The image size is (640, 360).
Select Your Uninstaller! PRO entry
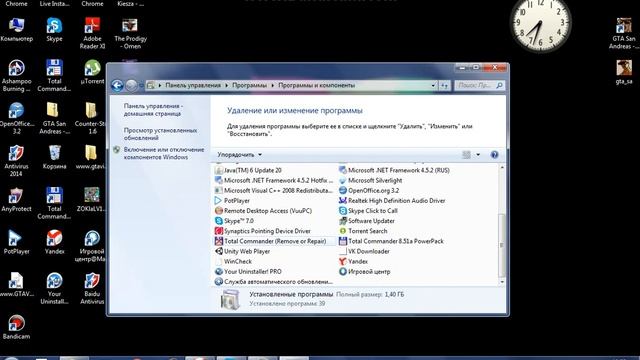tap(248, 272)
